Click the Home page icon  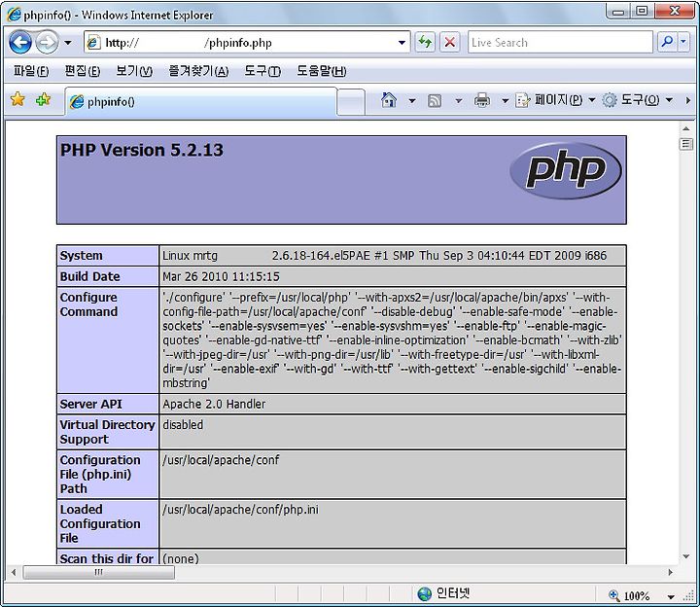[x=389, y=99]
